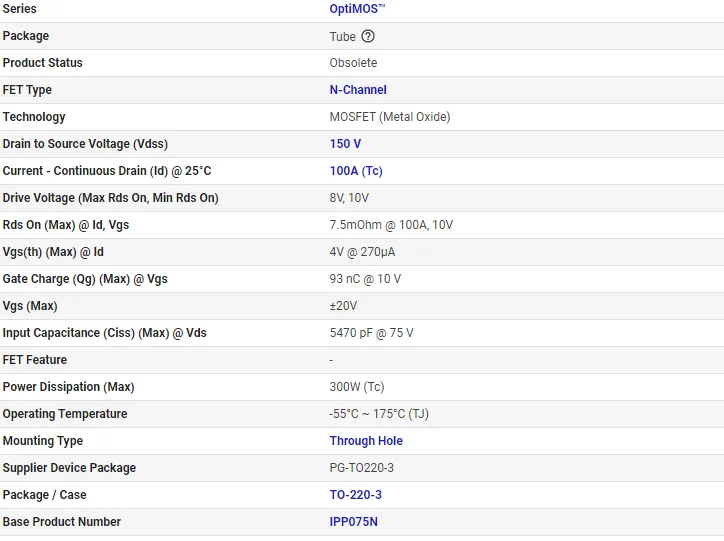Click the Input Capacitance 5470 pF value
This screenshot has width=724, height=541.
371,333
